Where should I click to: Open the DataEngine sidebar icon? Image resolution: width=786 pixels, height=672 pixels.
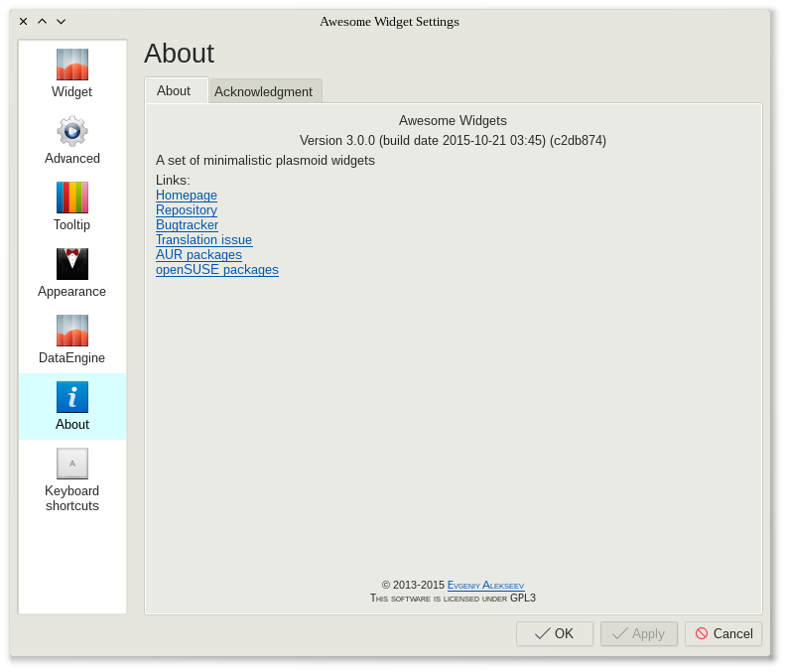(x=71, y=331)
